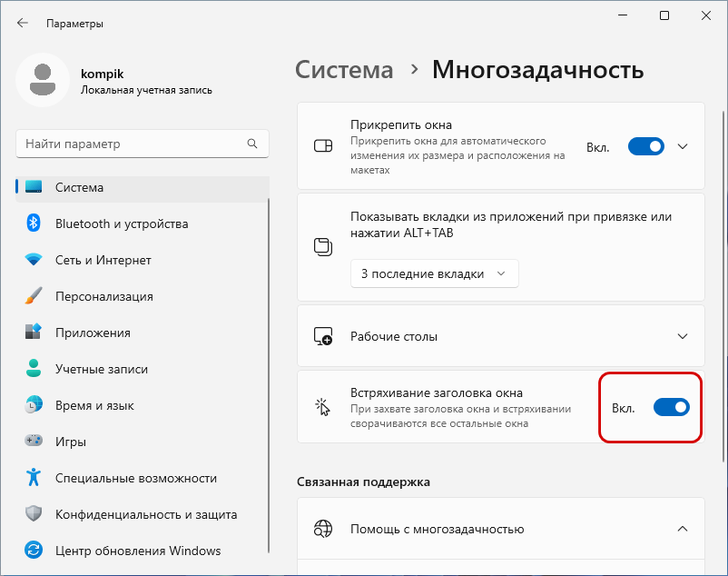This screenshot has height=576, width=728.
Task: Click the Специальные возможности accessibility icon
Action: [34, 478]
